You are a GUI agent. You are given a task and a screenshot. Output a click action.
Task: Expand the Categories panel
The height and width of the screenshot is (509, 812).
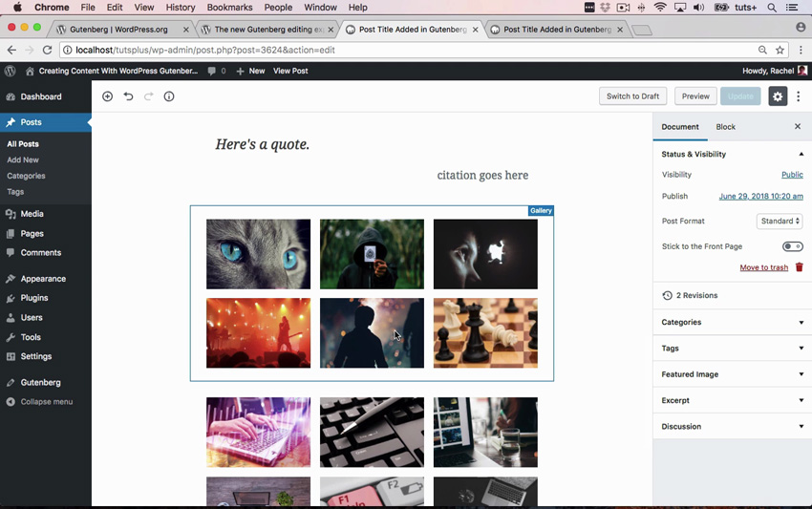tap(731, 323)
